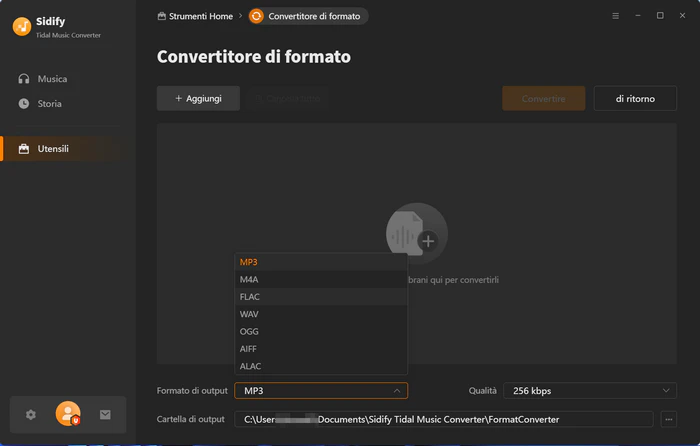Screen dimensions: 700x446
Task: Close the Sidify window
Action: tap(682, 16)
